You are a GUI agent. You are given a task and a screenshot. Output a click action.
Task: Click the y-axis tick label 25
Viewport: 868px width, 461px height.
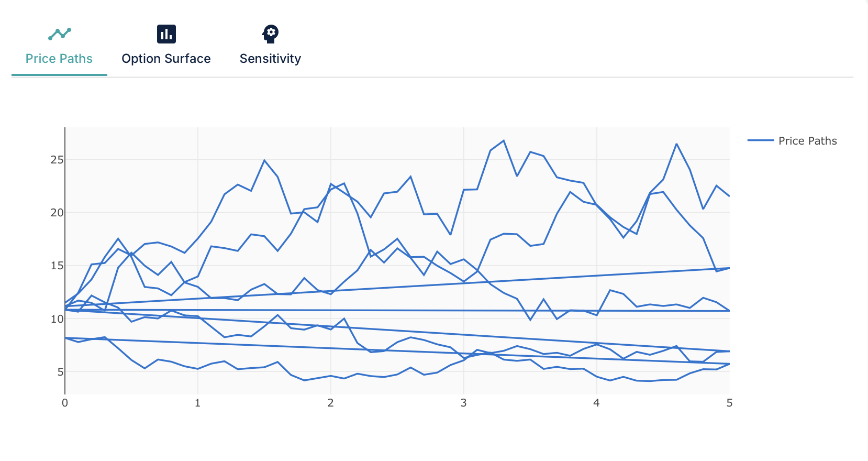(x=57, y=160)
